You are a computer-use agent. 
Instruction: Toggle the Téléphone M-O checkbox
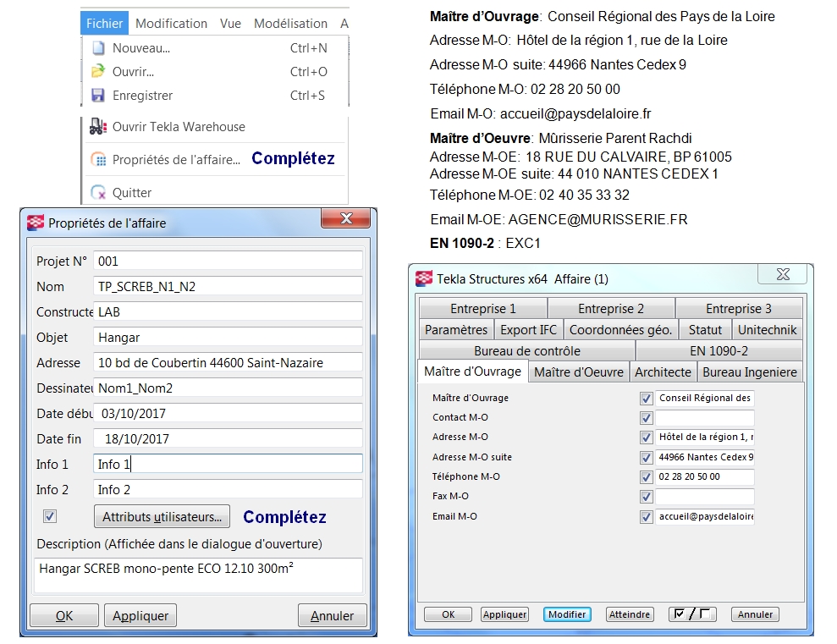[647, 477]
